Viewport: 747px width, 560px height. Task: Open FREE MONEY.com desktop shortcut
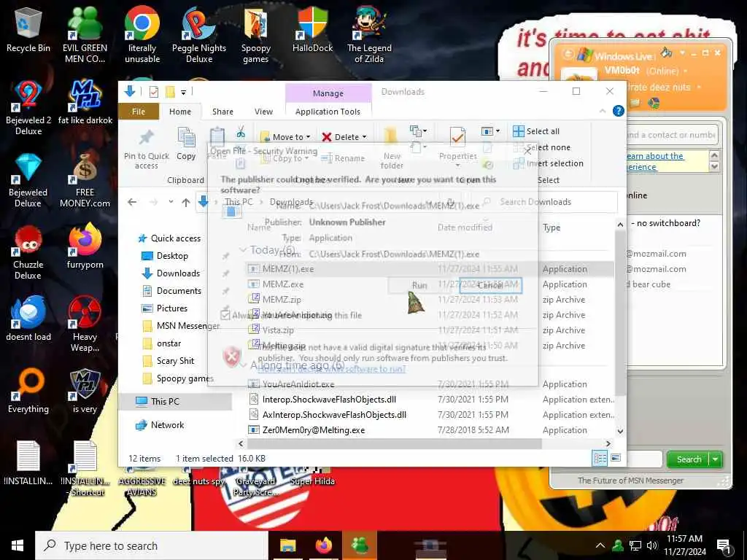[x=85, y=180]
